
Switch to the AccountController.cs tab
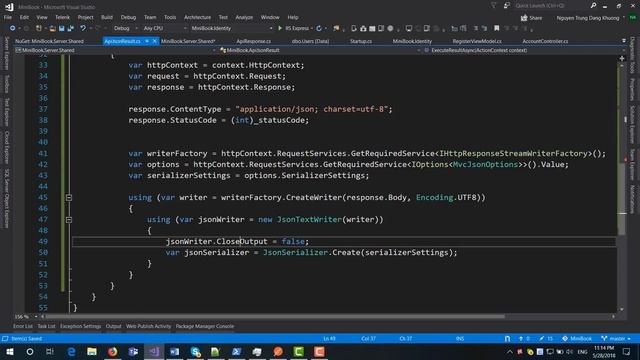pos(545,41)
